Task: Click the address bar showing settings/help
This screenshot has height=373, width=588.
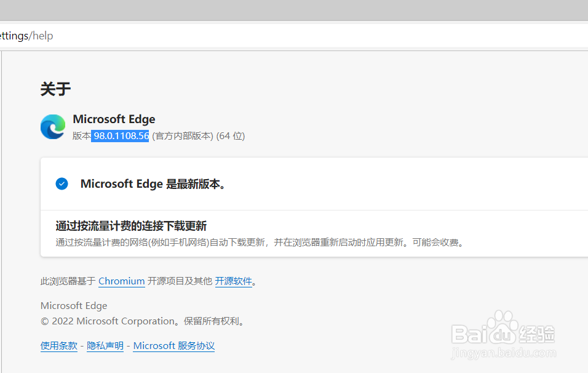Action: [x=294, y=36]
